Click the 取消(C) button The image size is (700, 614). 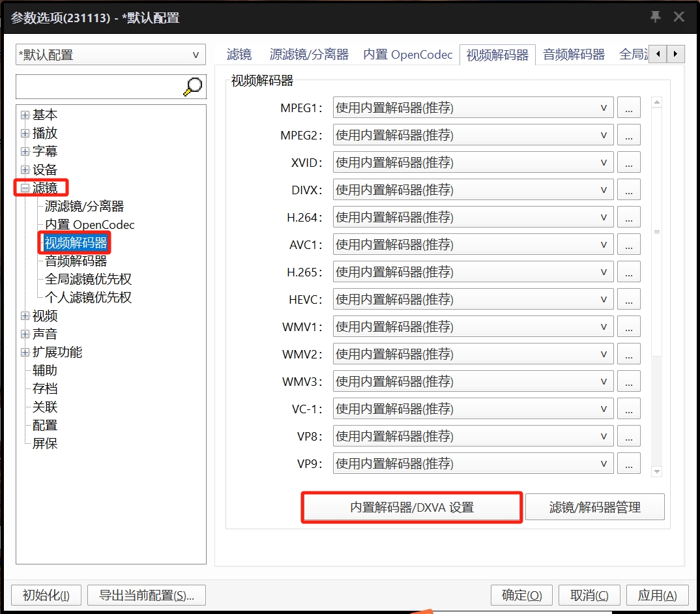pyautogui.click(x=589, y=595)
